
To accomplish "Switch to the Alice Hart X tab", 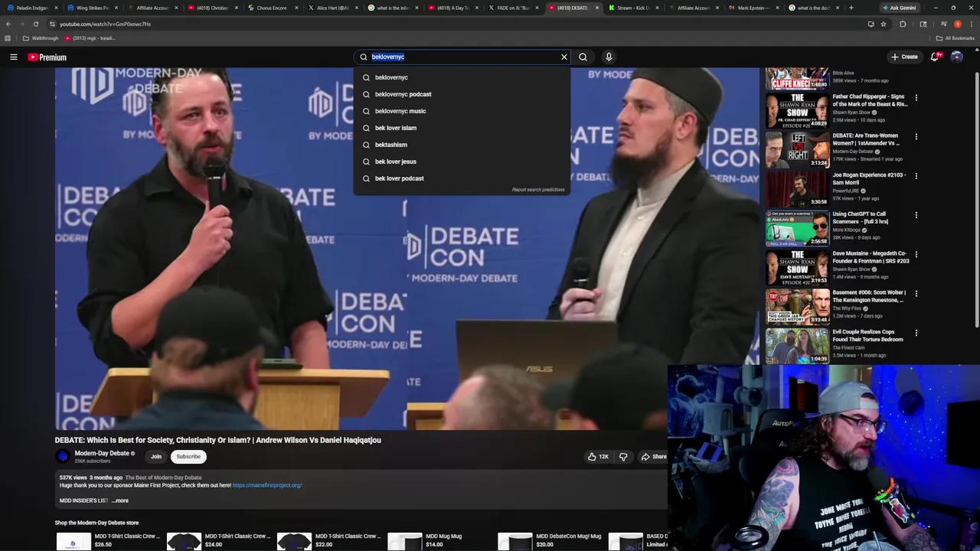I will coord(332,8).
